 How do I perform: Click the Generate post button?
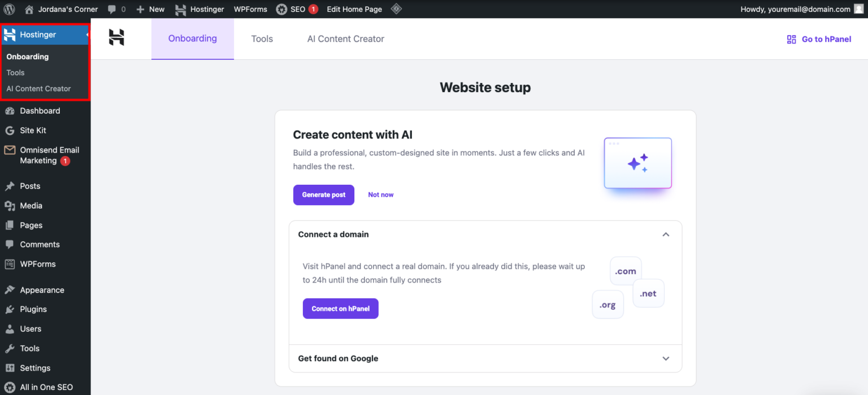pos(324,194)
